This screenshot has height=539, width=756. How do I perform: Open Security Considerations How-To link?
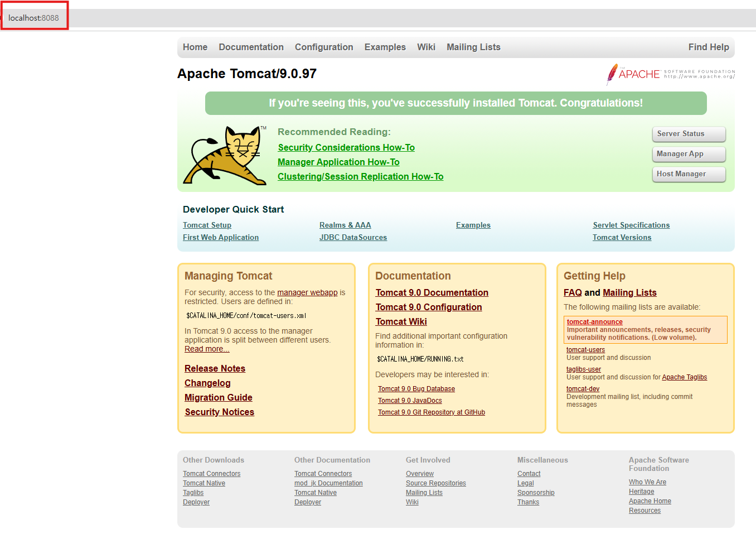[346, 147]
